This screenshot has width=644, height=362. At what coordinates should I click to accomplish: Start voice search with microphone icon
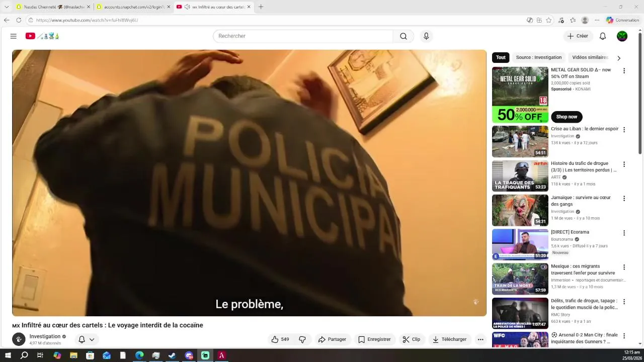(x=426, y=36)
